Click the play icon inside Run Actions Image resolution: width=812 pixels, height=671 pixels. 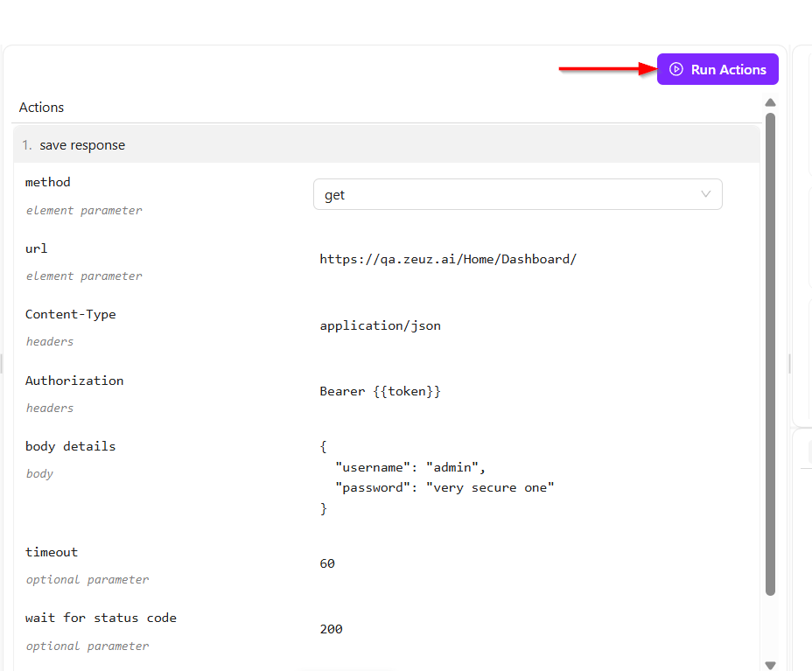(x=675, y=70)
